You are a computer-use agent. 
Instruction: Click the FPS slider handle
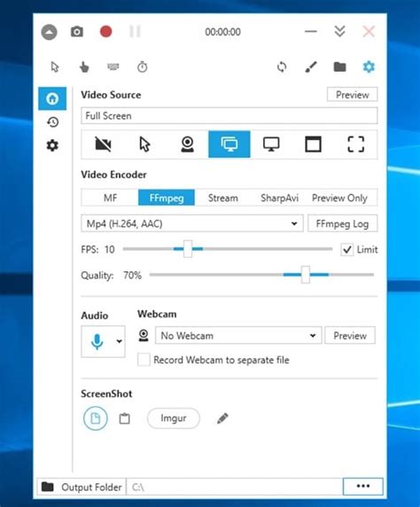188,249
